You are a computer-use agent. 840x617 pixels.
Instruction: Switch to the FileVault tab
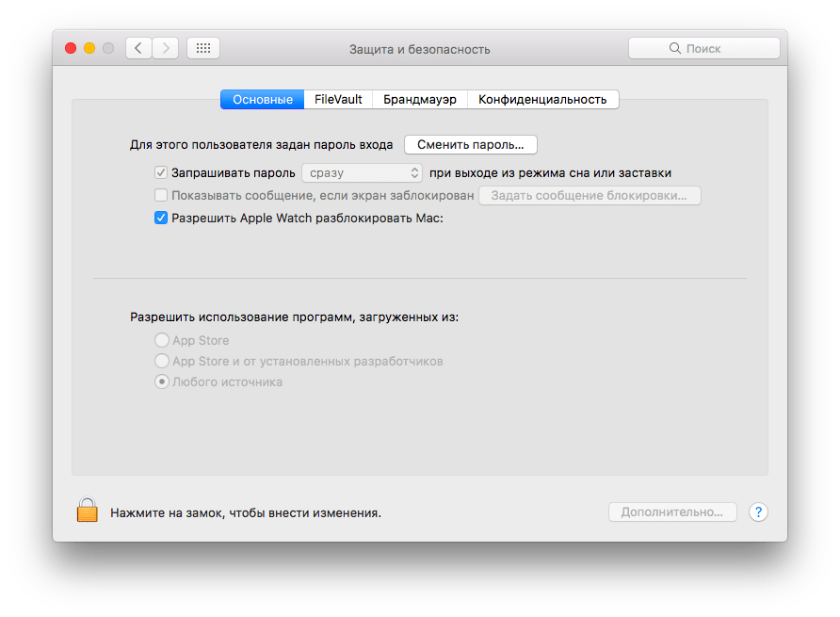point(338,100)
